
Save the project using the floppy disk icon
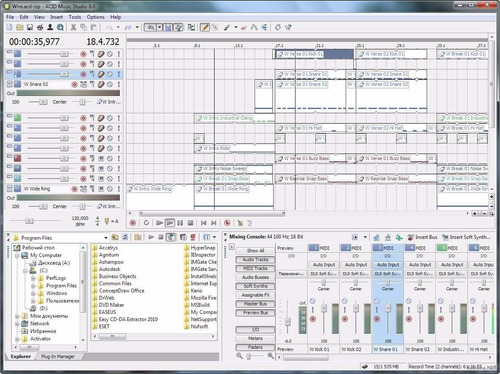(30, 27)
